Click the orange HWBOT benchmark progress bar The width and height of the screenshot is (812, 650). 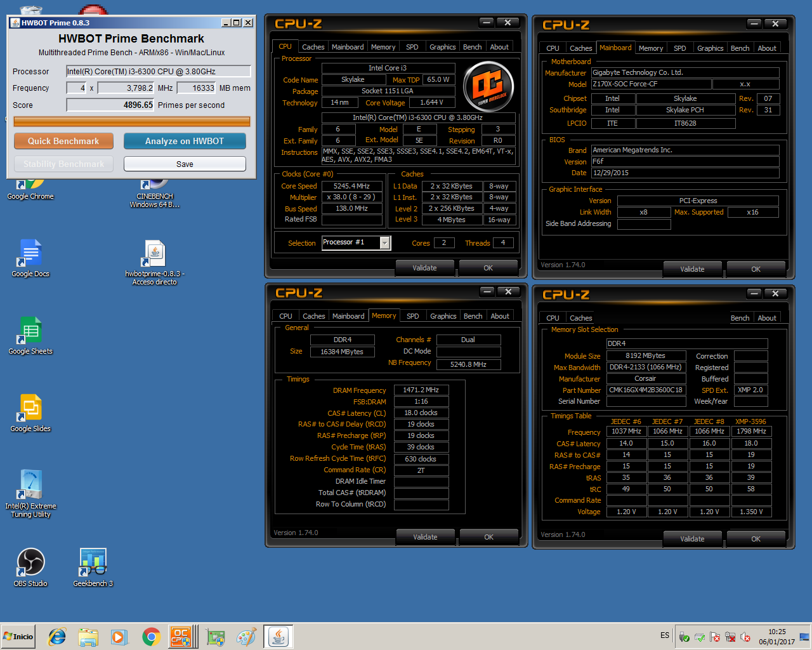(x=132, y=121)
